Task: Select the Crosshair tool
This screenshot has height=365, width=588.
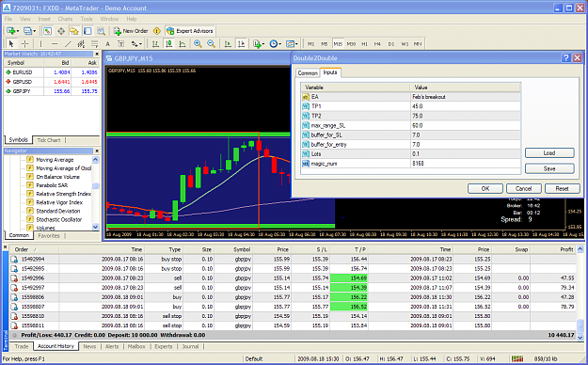Action: click(x=24, y=44)
